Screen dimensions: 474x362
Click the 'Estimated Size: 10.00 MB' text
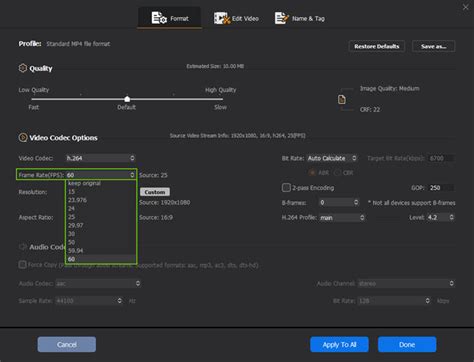click(215, 66)
